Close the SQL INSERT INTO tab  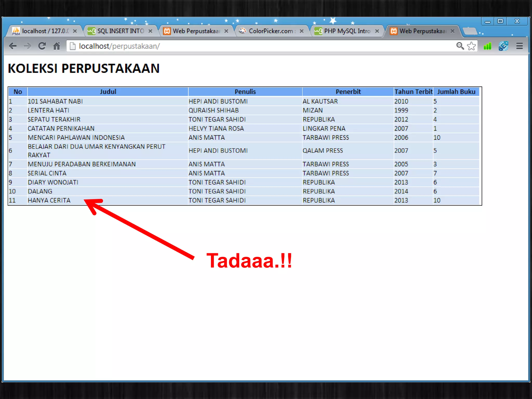(x=150, y=31)
